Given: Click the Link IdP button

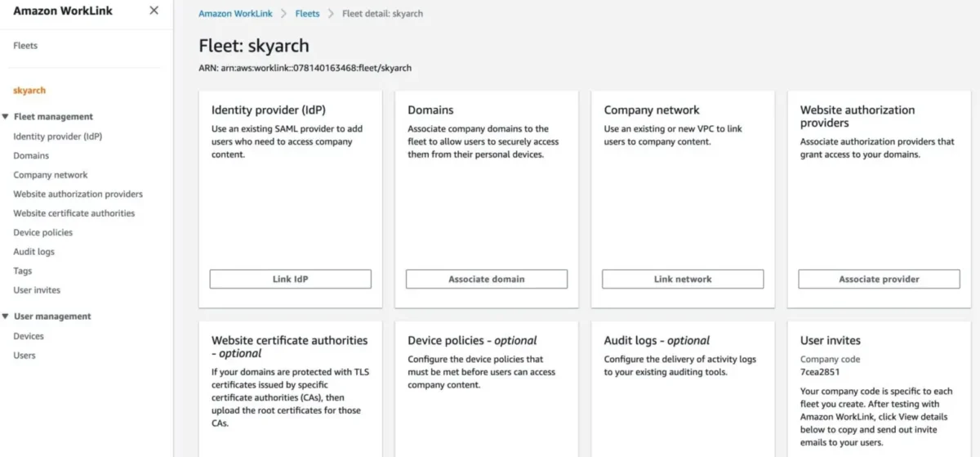Looking at the screenshot, I should coord(291,279).
